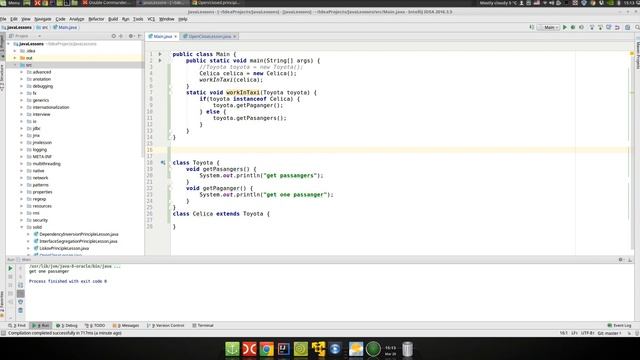This screenshot has width=640, height=360.
Task: Open the Event Log button
Action: coord(619,326)
